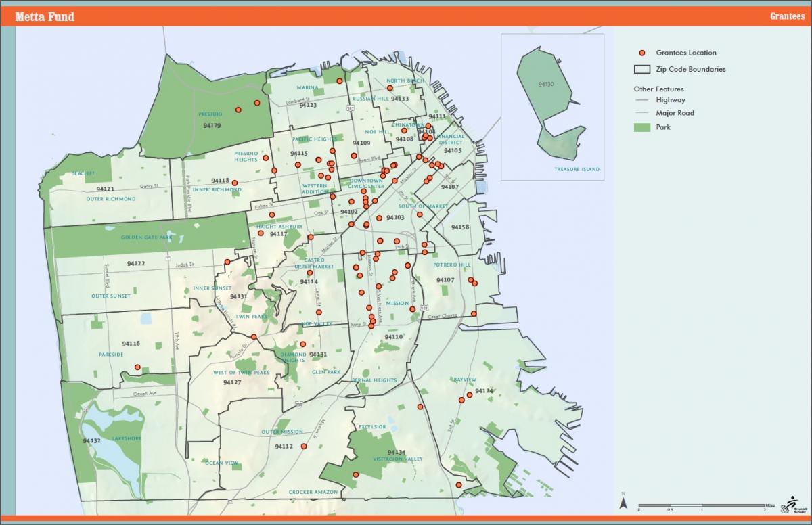Click the "Grantees" header text
This screenshot has width=812, height=525.
[787, 16]
